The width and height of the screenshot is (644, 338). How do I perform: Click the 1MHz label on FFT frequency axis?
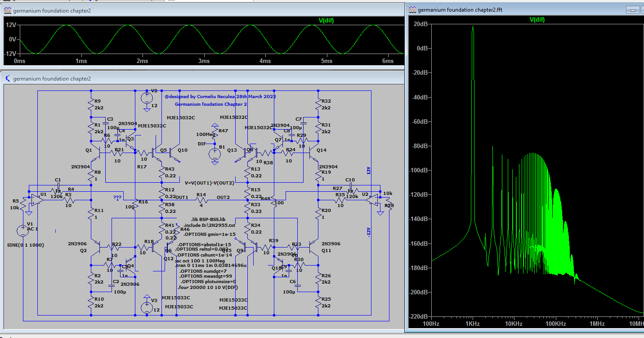click(x=597, y=324)
